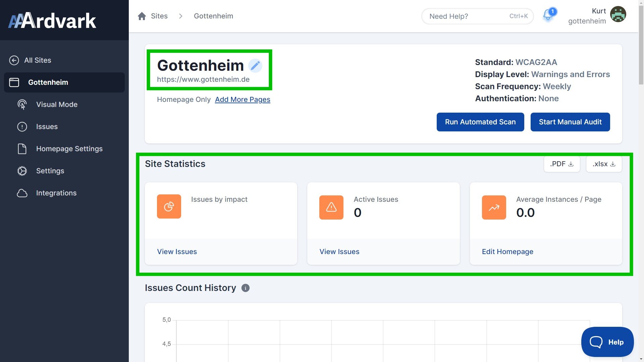The height and width of the screenshot is (362, 644).
Task: Click the pencil edit icon beside Gottenheim
Action: pyautogui.click(x=255, y=65)
